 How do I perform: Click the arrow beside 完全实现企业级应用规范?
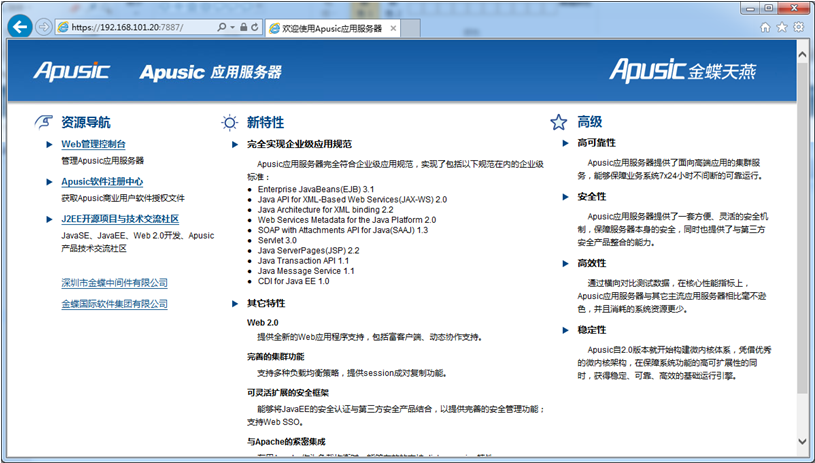click(x=235, y=144)
